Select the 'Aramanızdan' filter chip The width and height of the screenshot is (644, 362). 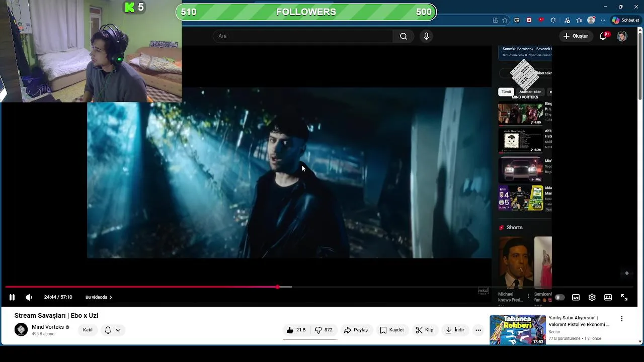530,92
